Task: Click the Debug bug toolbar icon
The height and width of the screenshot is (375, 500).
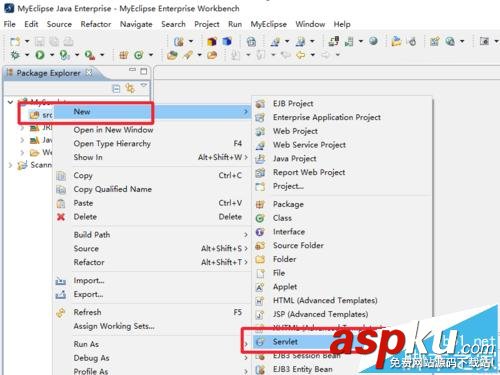Action: 15,55
